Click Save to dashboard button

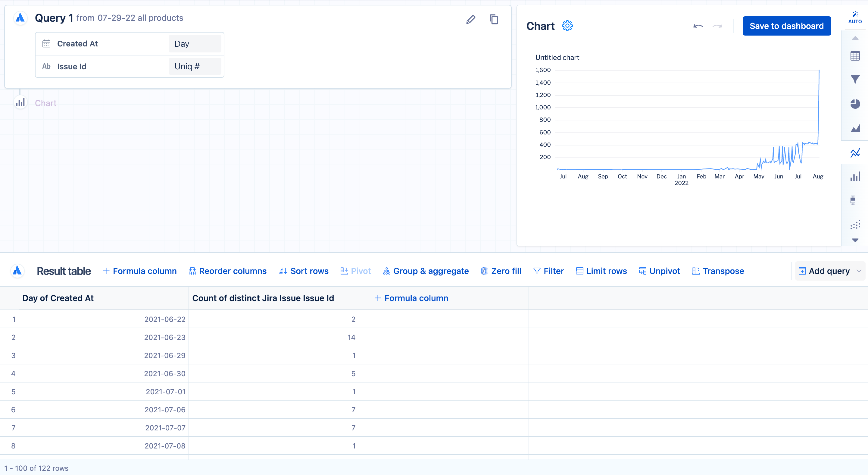tap(786, 26)
